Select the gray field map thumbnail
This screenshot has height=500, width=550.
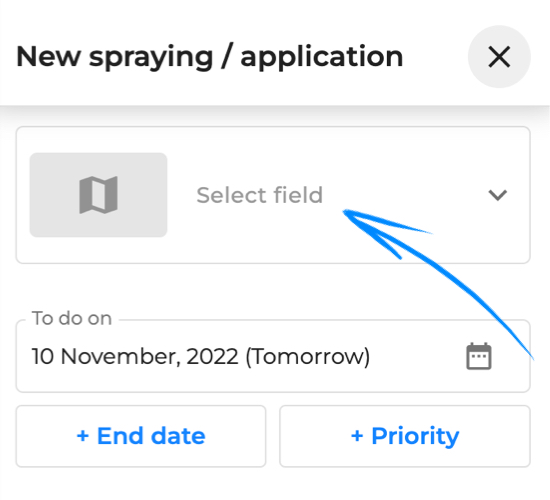tap(99, 195)
